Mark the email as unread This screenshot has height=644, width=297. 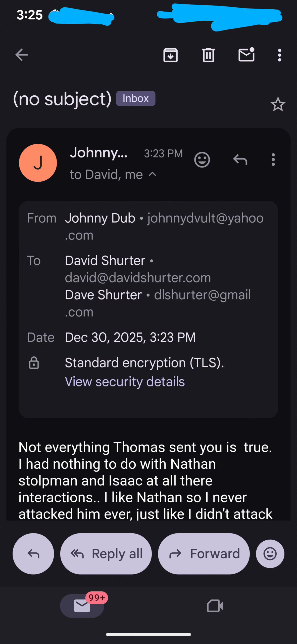246,55
